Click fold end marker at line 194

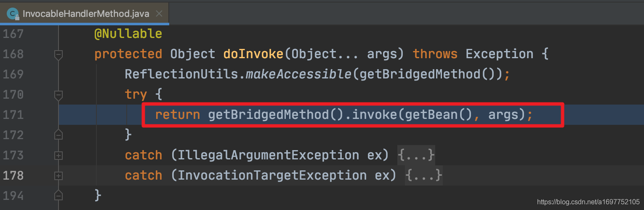tap(59, 196)
